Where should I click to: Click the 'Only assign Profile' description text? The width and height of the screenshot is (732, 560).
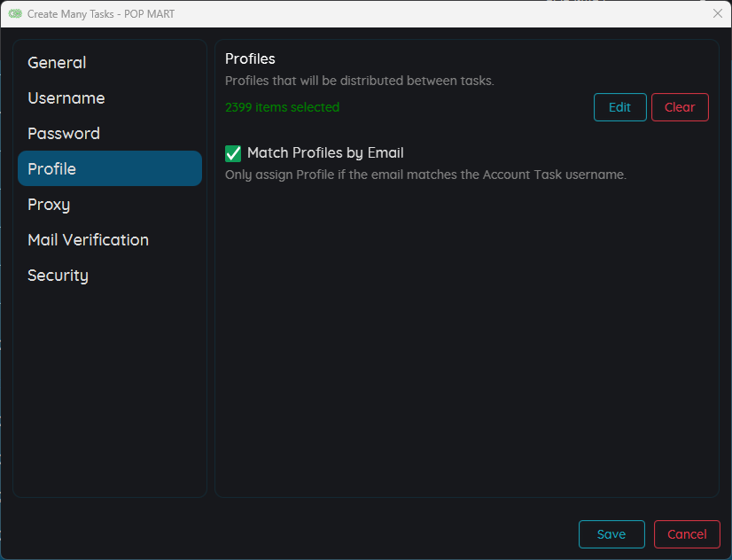click(425, 175)
